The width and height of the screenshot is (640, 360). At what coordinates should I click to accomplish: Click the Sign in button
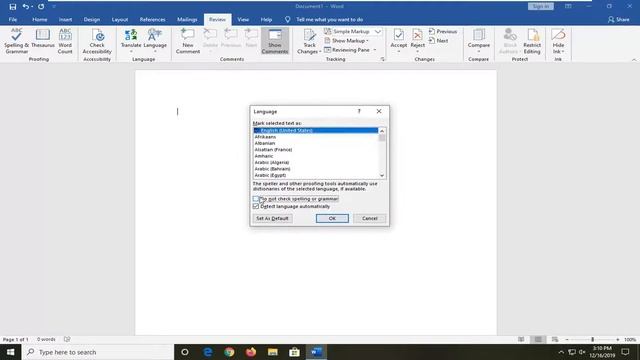pos(540,7)
